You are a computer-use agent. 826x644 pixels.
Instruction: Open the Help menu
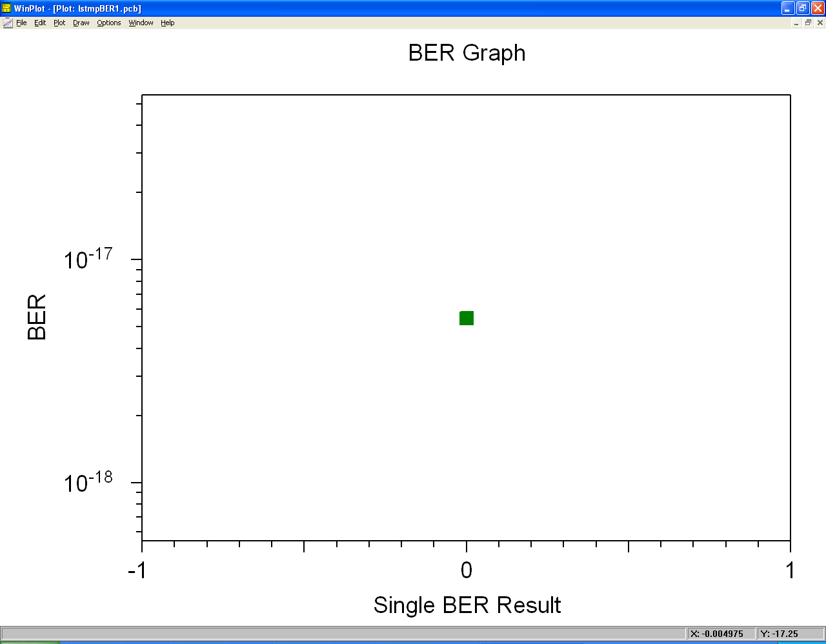tap(168, 23)
